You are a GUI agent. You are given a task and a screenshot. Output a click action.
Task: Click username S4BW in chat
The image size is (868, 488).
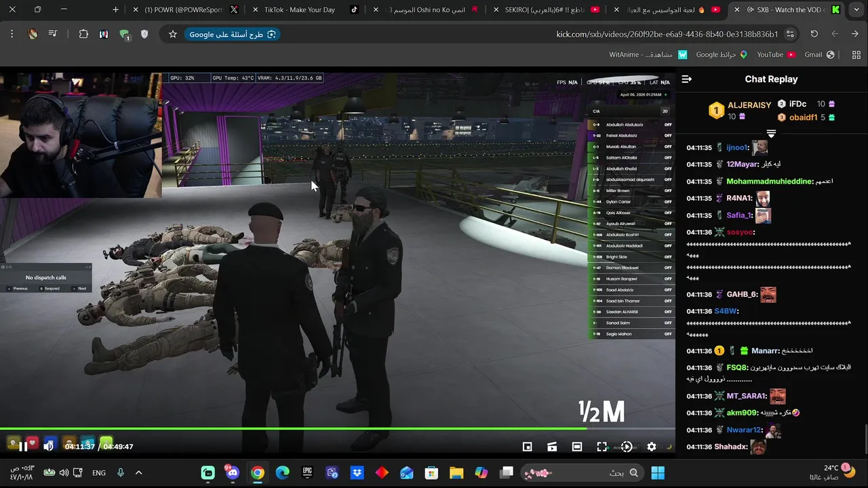pos(725,312)
